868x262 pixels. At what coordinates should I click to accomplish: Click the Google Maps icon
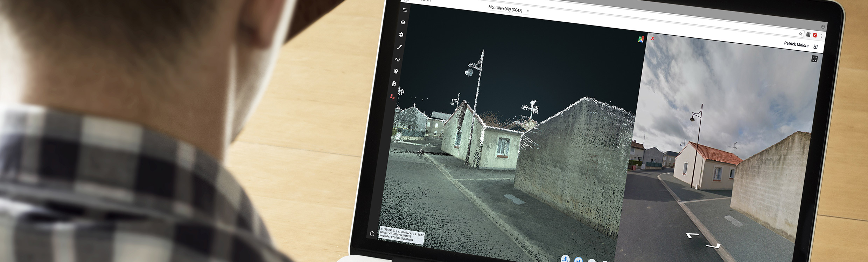click(x=641, y=39)
